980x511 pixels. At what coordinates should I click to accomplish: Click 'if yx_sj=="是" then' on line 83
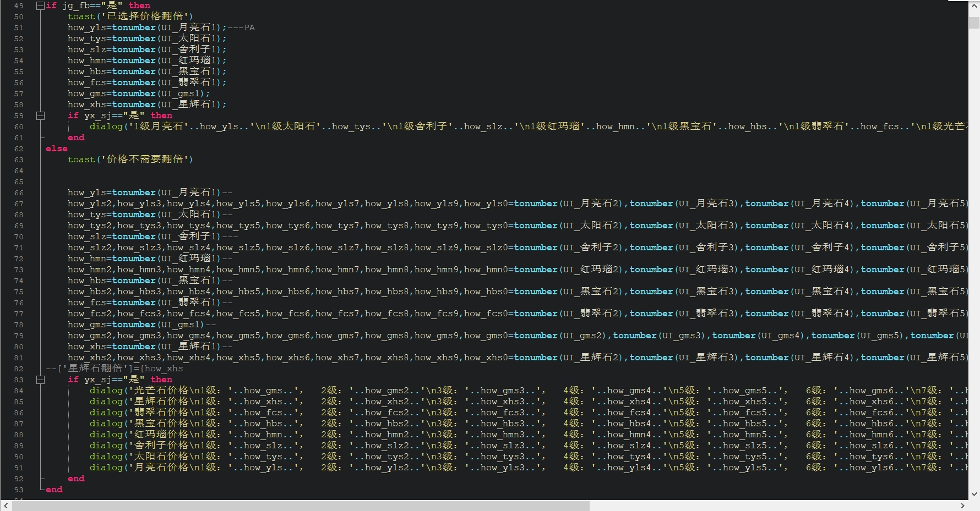(x=120, y=380)
